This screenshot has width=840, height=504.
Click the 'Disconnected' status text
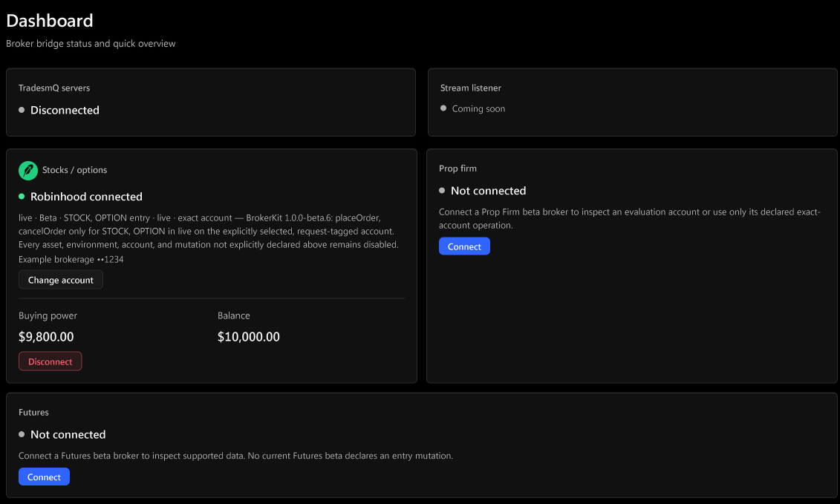[65, 110]
